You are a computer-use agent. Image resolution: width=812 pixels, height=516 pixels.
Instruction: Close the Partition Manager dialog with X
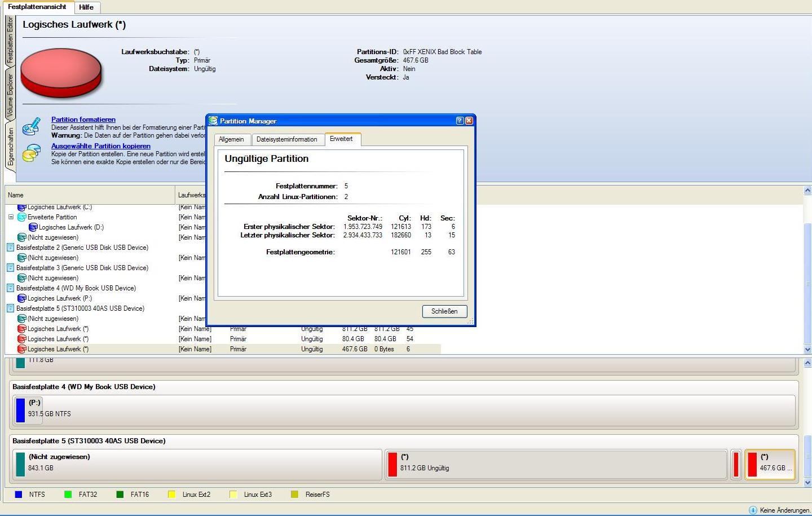coord(469,121)
